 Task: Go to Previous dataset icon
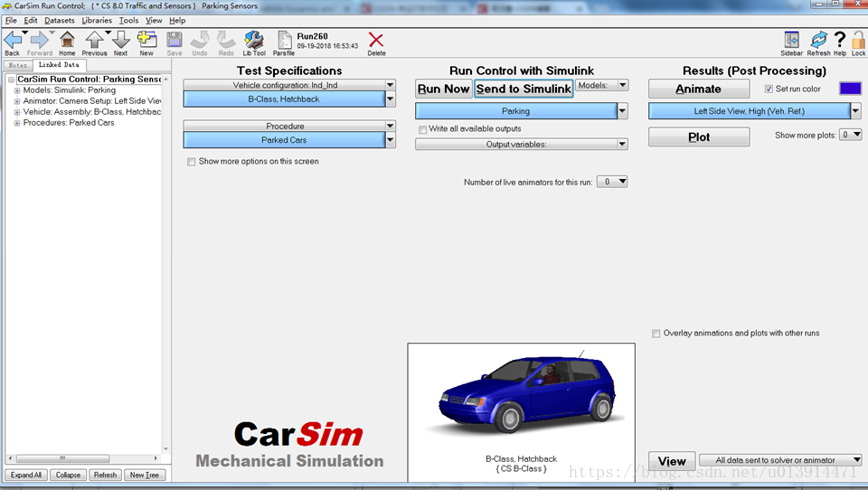(x=95, y=40)
